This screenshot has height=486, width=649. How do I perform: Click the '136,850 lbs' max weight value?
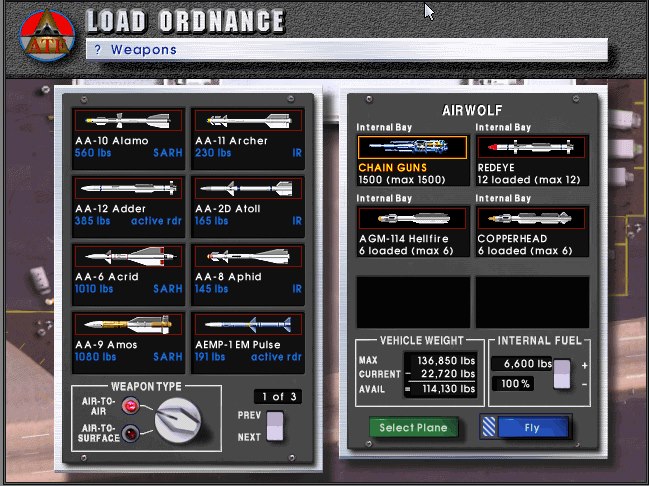(x=446, y=361)
